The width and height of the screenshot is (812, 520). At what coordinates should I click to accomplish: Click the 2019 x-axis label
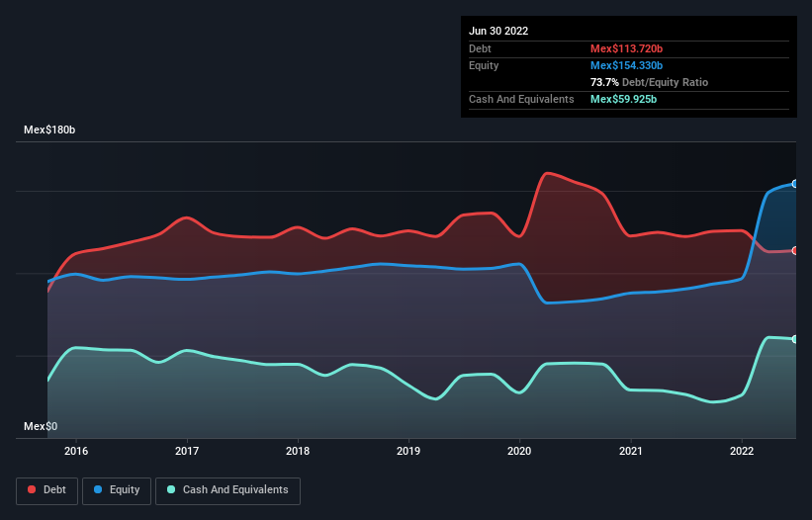(x=408, y=451)
